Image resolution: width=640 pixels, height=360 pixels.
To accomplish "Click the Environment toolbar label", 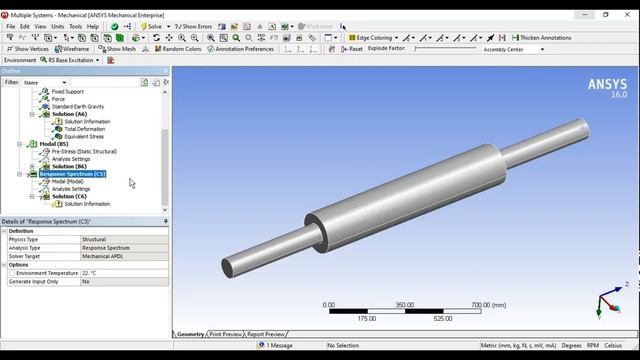I will pyautogui.click(x=20, y=60).
